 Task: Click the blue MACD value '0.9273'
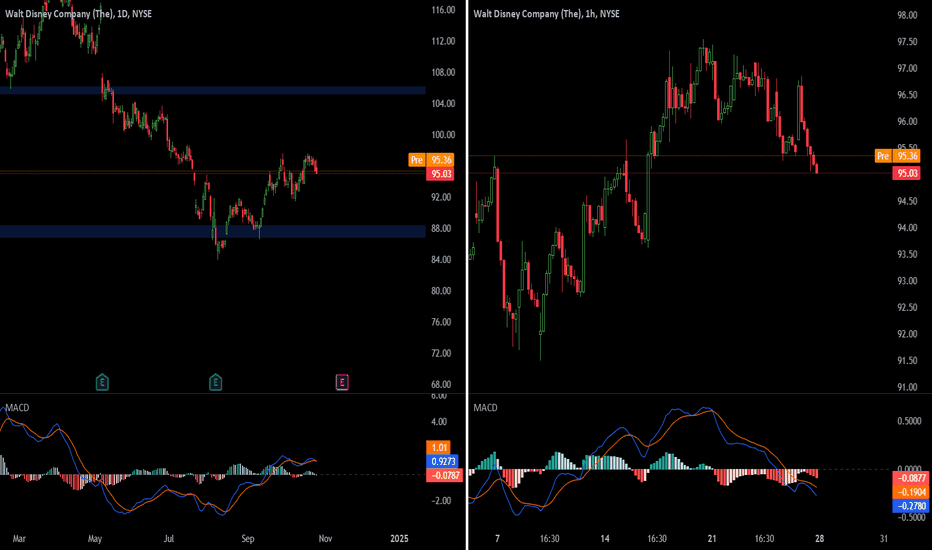442,461
